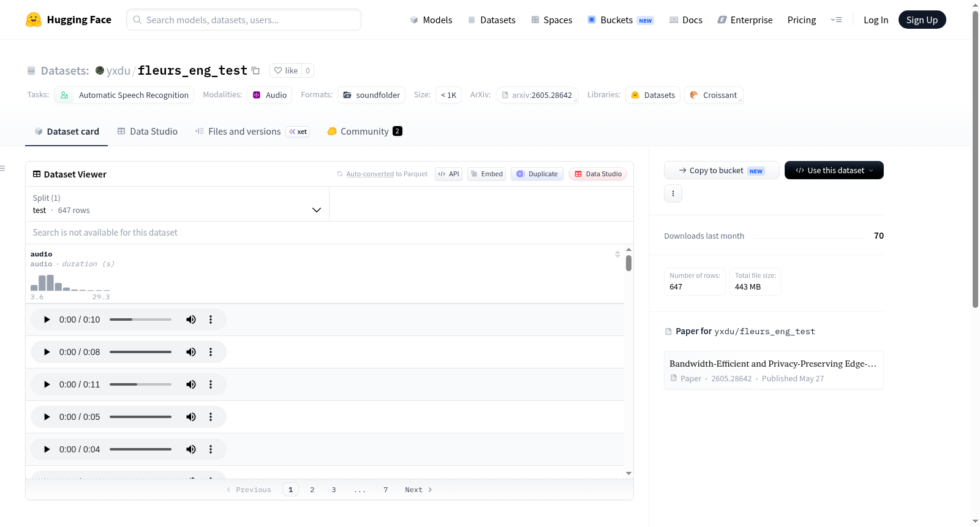Click the Duplicate button
Screen dimensions: 980x527
pyautogui.click(x=537, y=174)
